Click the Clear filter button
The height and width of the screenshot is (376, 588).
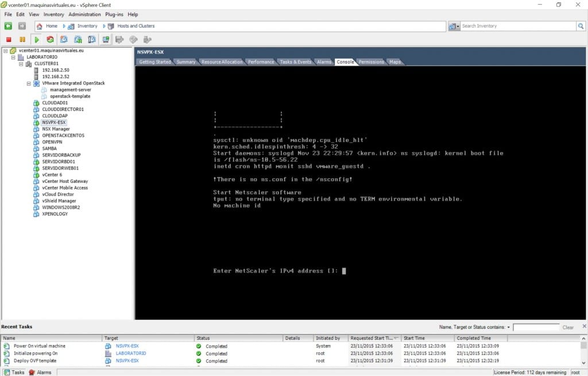tap(568, 327)
